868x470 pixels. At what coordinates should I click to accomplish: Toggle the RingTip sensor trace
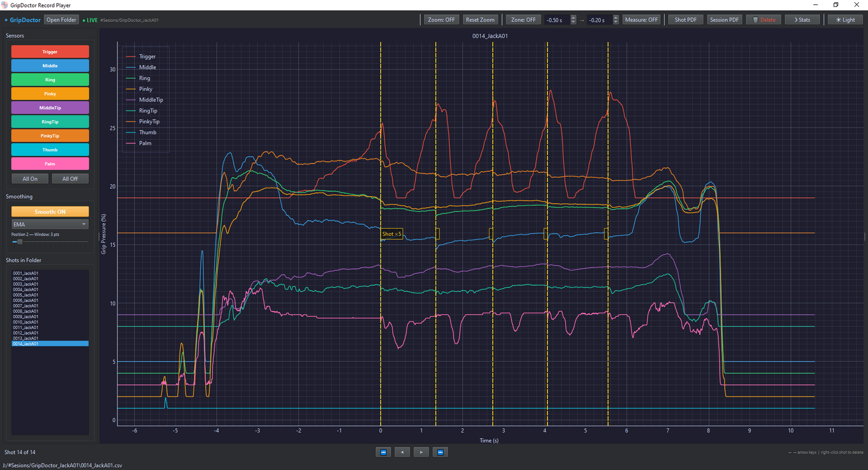tap(50, 122)
